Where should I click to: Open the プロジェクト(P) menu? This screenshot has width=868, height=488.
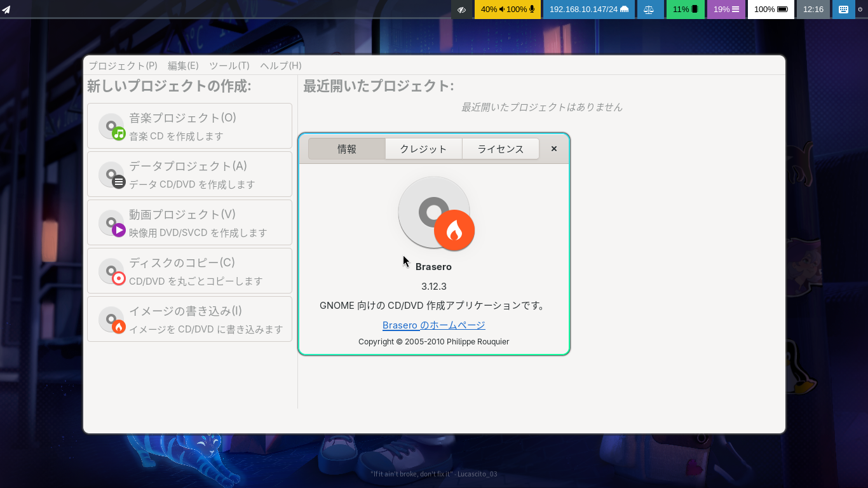coord(123,65)
